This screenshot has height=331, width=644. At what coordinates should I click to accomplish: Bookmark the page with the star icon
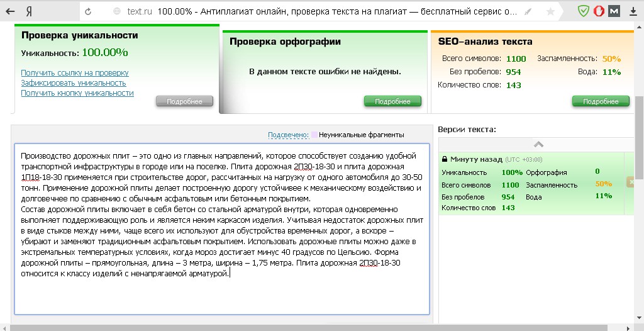[x=551, y=11]
